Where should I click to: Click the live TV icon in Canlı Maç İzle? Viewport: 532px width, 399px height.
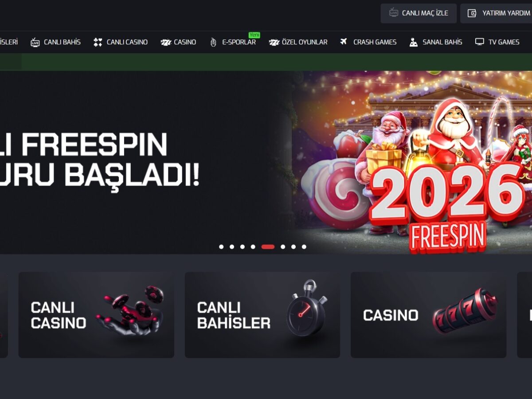click(x=394, y=13)
